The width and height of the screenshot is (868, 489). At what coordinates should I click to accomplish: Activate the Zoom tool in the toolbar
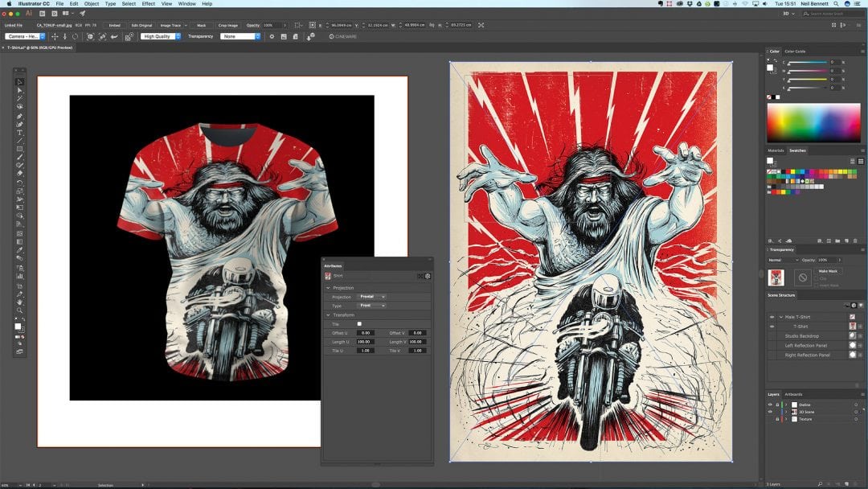pyautogui.click(x=20, y=310)
